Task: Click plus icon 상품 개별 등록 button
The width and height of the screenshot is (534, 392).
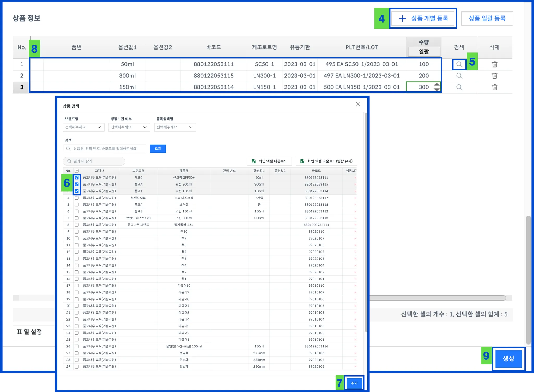Action: point(423,18)
